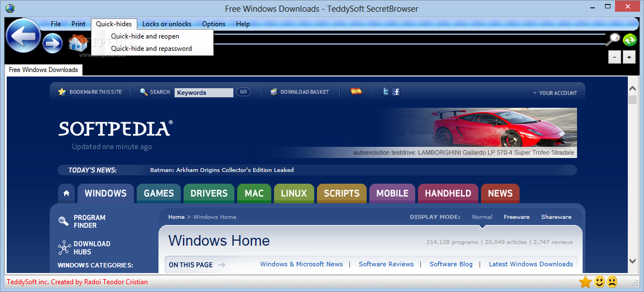Click the Bookmark This Site text link
Image resolution: width=644 pixels, height=292 pixels.
(95, 92)
